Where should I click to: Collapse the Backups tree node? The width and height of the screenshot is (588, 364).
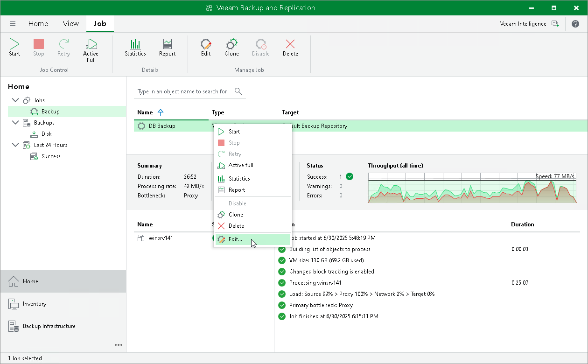tap(15, 123)
